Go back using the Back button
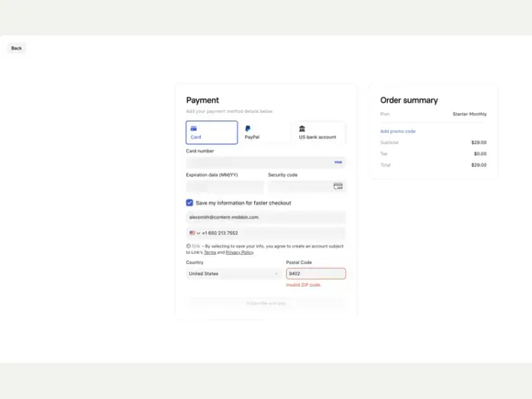The image size is (532, 399). click(16, 48)
